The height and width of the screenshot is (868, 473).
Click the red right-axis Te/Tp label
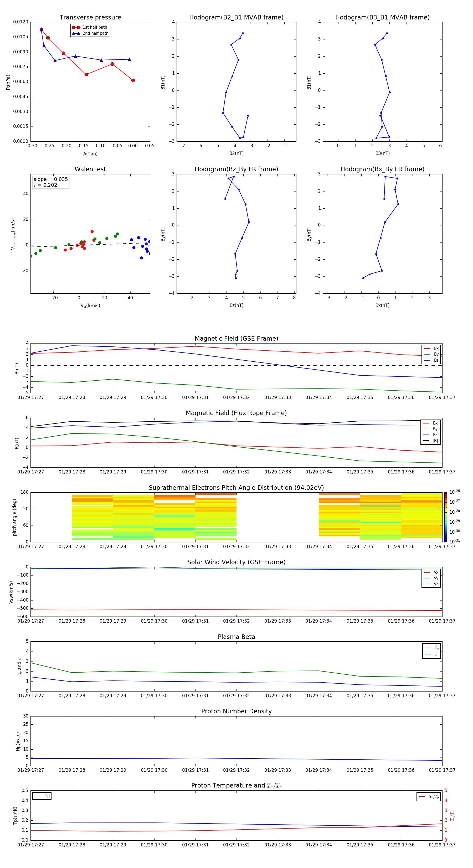coord(453,815)
